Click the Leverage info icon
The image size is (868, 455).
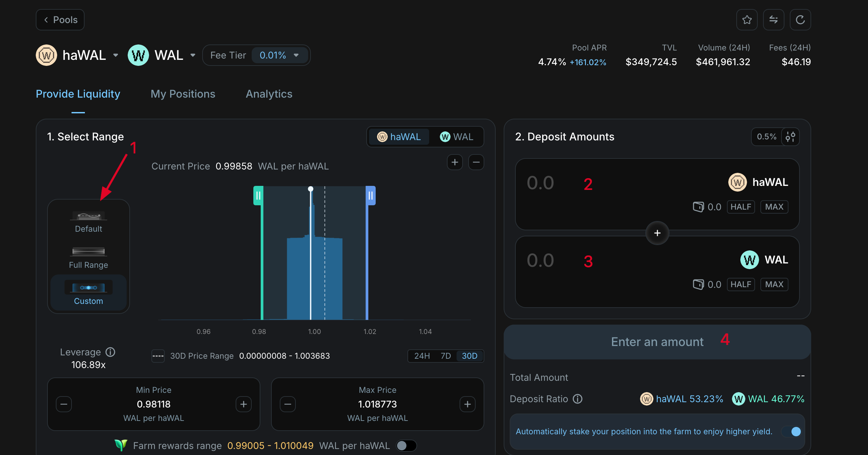pyautogui.click(x=110, y=352)
